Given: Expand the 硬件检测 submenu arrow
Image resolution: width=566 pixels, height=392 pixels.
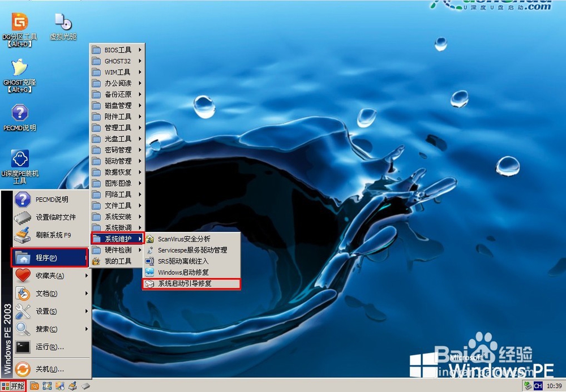Looking at the screenshot, I should pyautogui.click(x=140, y=250).
